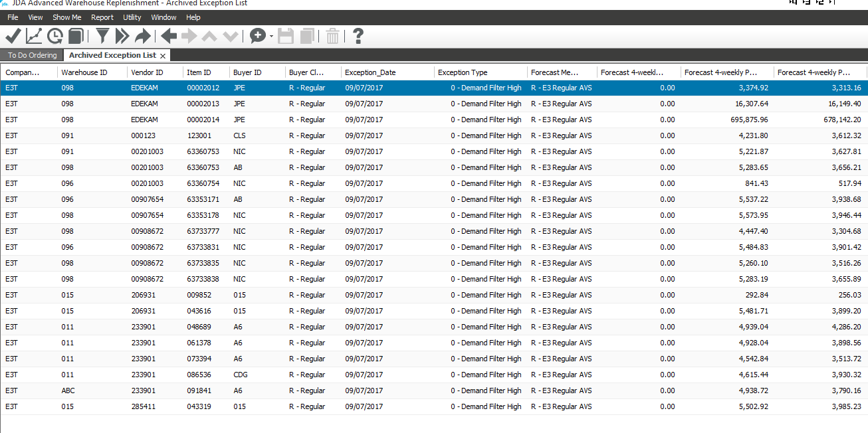
Task: Switch to the To Do Ordering tab
Action: point(31,55)
